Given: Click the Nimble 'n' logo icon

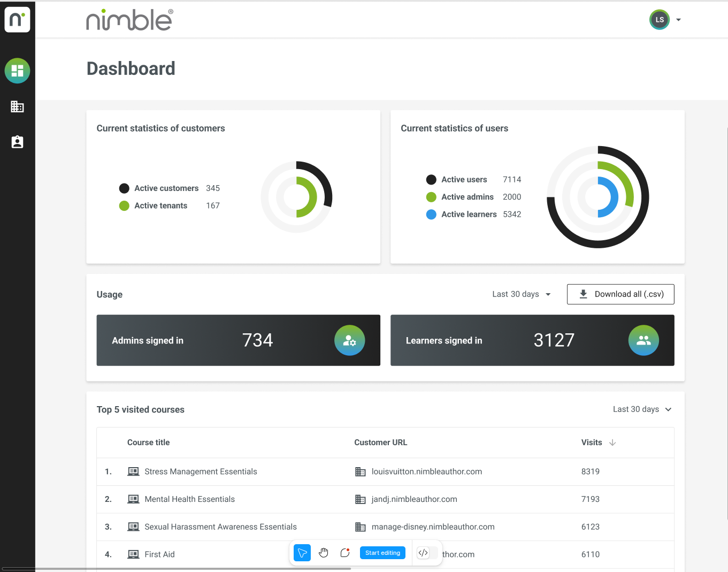Looking at the screenshot, I should coord(17,20).
